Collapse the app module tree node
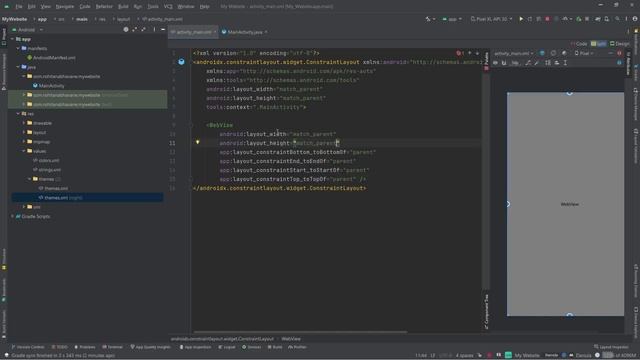 click(x=13, y=39)
